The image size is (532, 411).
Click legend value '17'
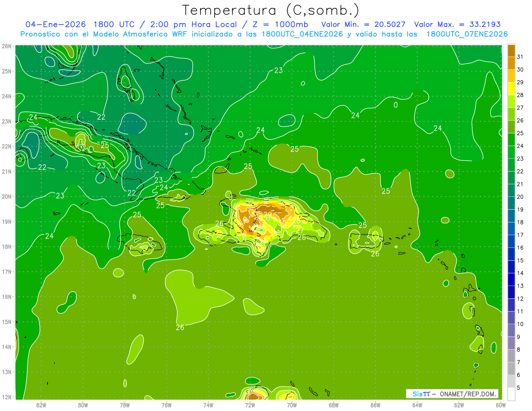point(520,235)
